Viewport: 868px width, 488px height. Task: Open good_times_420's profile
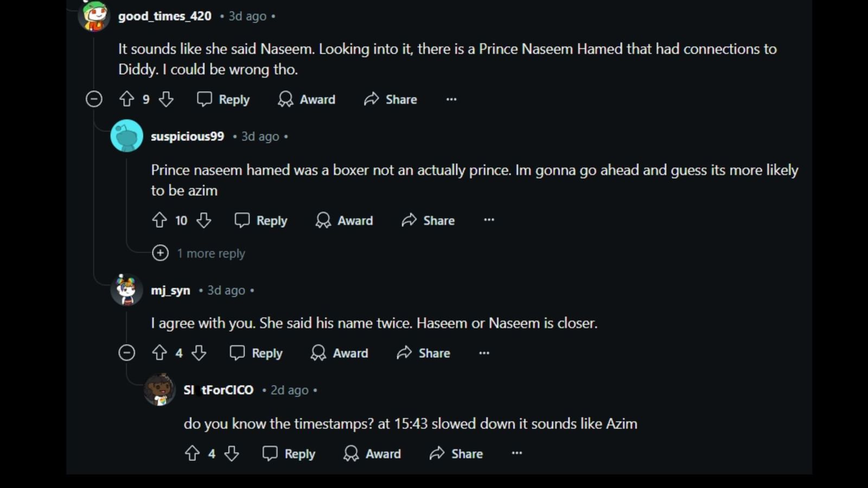click(164, 16)
